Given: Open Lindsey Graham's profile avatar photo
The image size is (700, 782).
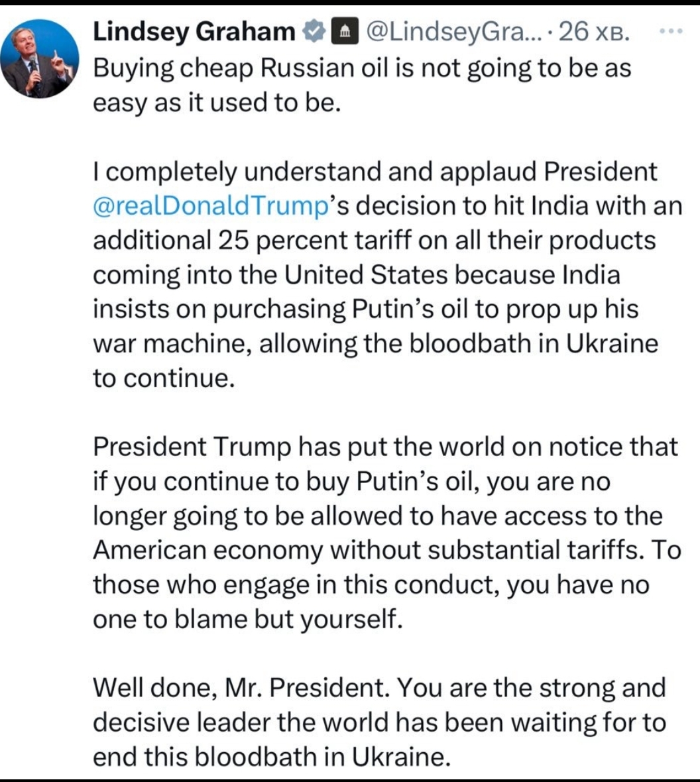Looking at the screenshot, I should [39, 58].
